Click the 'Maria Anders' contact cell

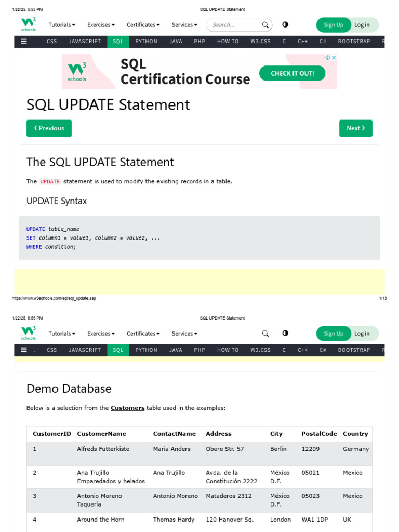pyautogui.click(x=171, y=449)
